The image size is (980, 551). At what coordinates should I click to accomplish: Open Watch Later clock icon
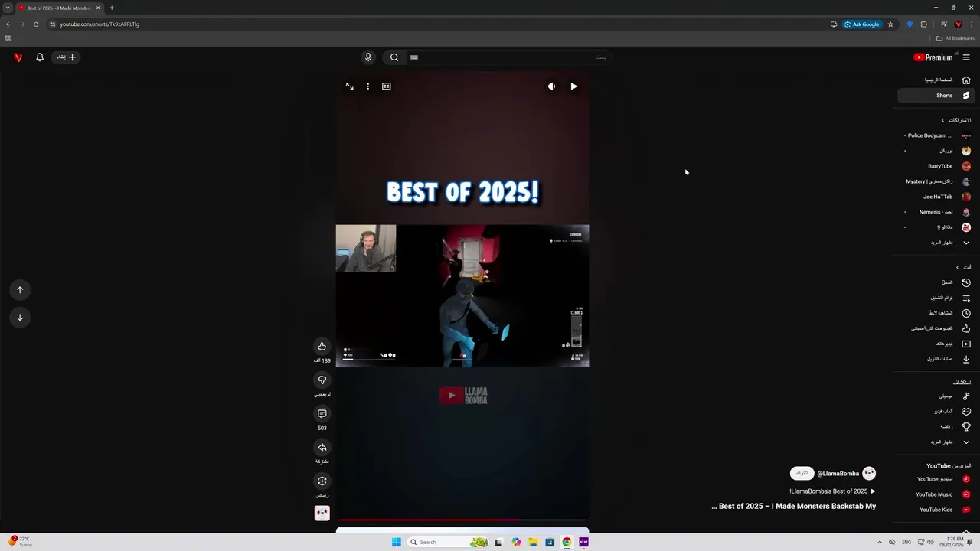pyautogui.click(x=966, y=313)
